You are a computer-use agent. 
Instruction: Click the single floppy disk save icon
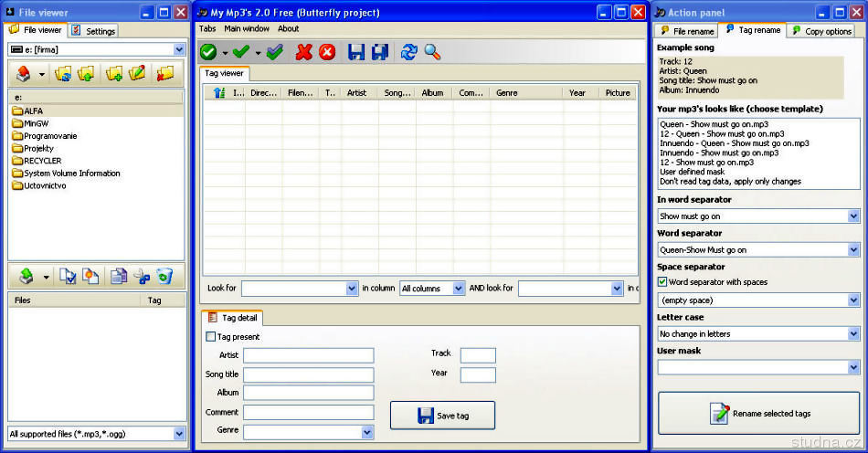[x=356, y=52]
